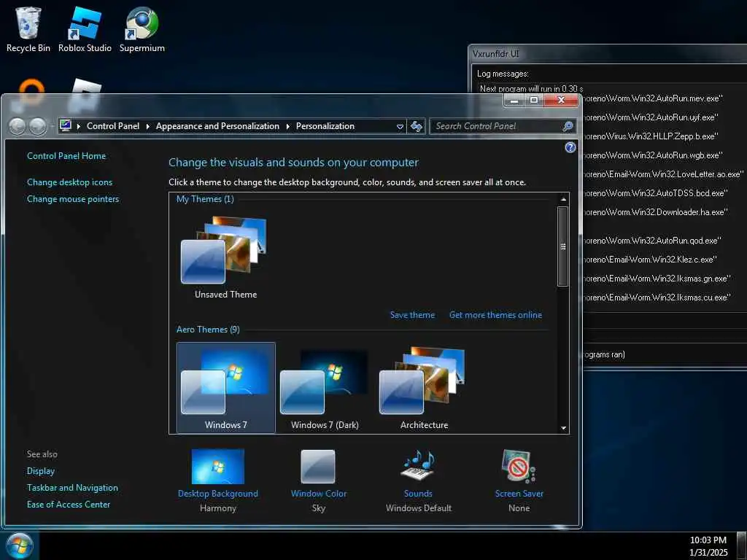The image size is (747, 560).
Task: Open the Recycle Bin desktop icon
Action: click(x=28, y=29)
